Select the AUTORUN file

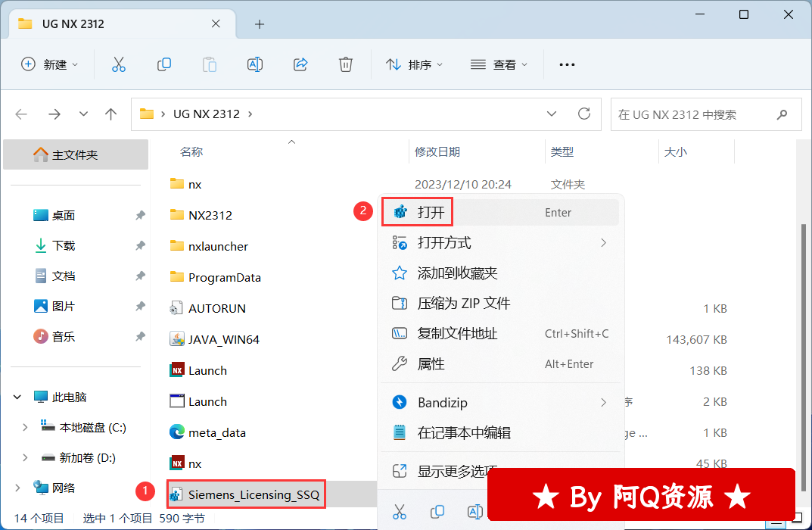tap(207, 308)
